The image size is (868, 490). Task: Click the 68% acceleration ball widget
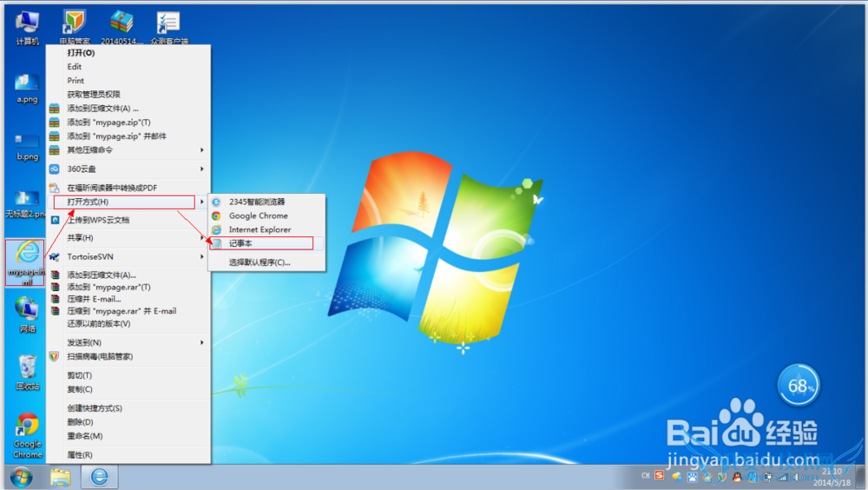pos(799,385)
